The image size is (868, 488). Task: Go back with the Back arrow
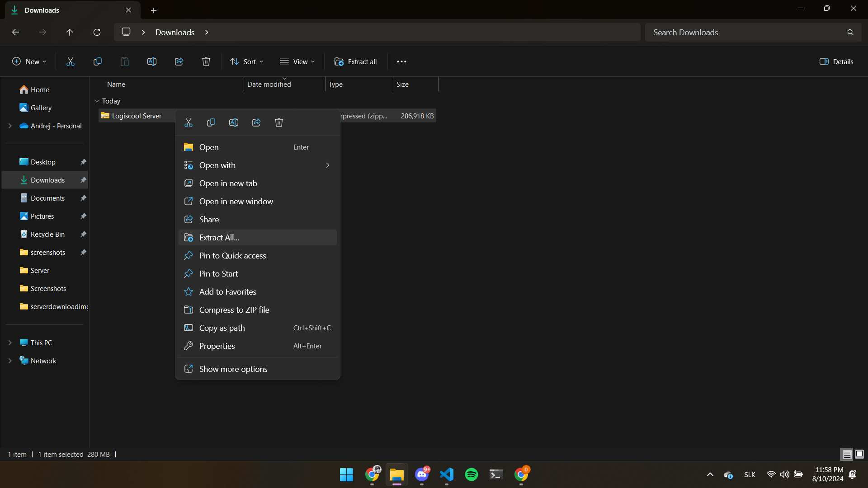coord(15,32)
